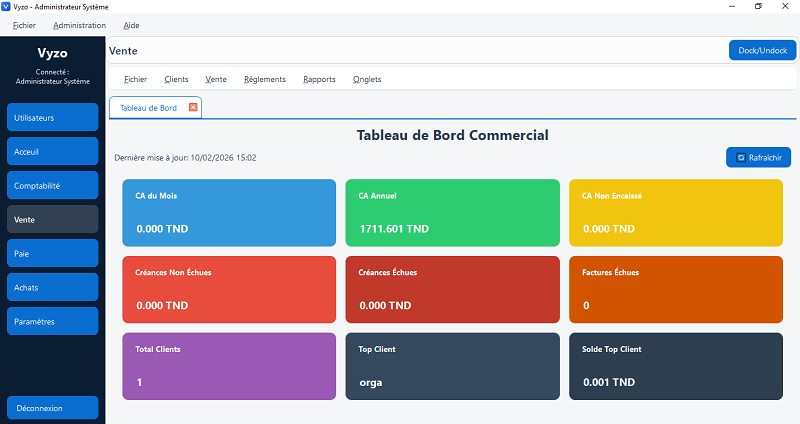The height and width of the screenshot is (424, 800).
Task: Click the Rafraîchir refresh button
Action: tap(759, 157)
